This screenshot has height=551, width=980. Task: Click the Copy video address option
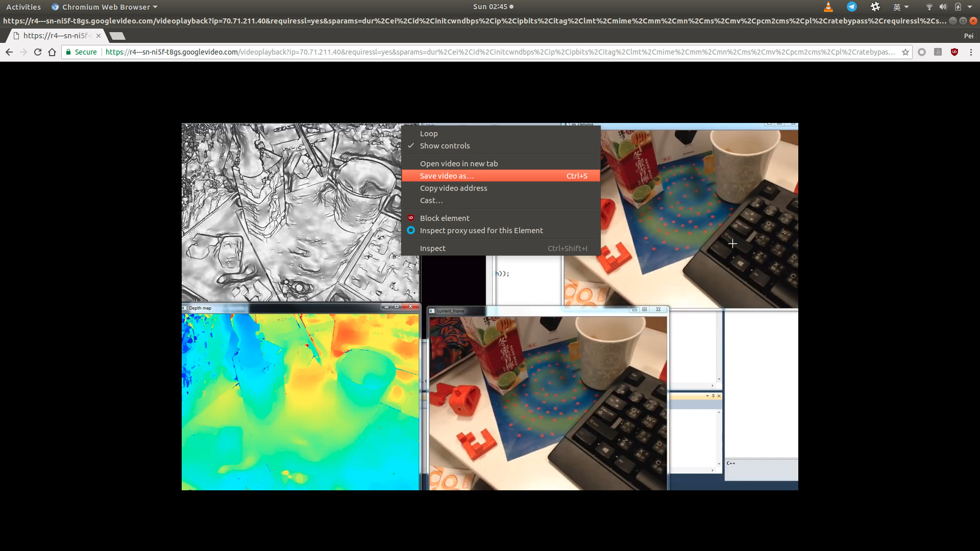coord(454,188)
